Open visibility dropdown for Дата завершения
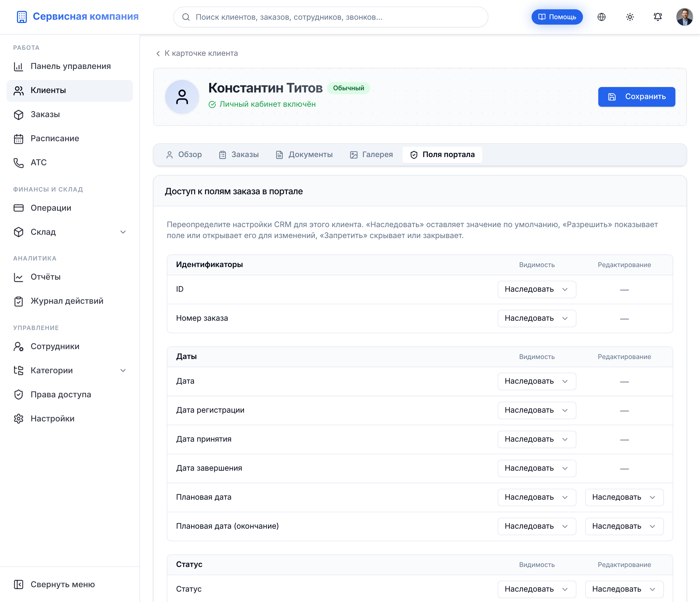Screen dimensions: 700x602 point(536,468)
